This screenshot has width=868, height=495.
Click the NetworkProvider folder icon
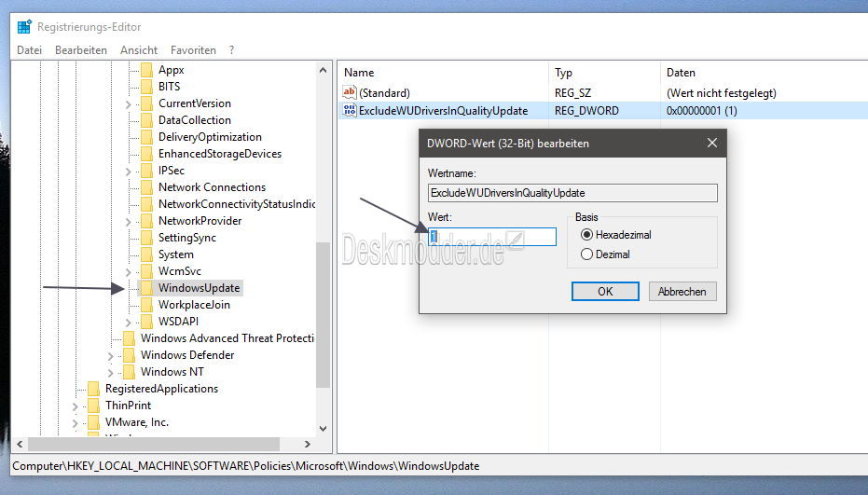146,221
